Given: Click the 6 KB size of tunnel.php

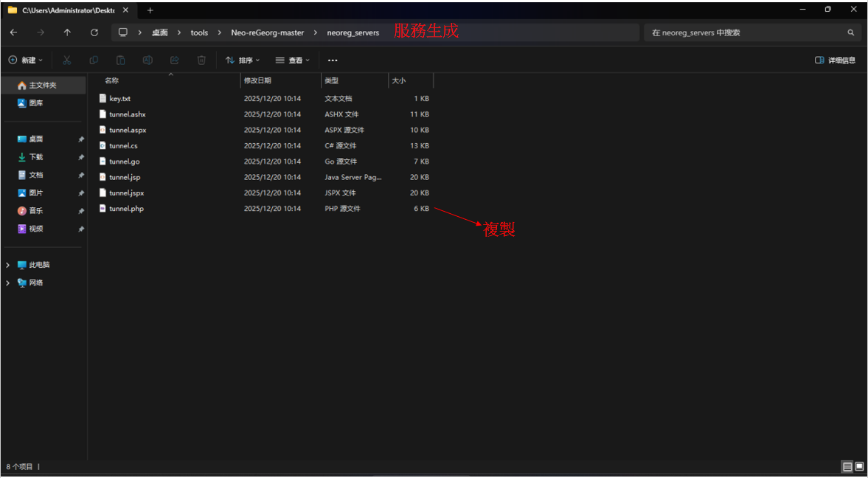Looking at the screenshot, I should [x=421, y=208].
